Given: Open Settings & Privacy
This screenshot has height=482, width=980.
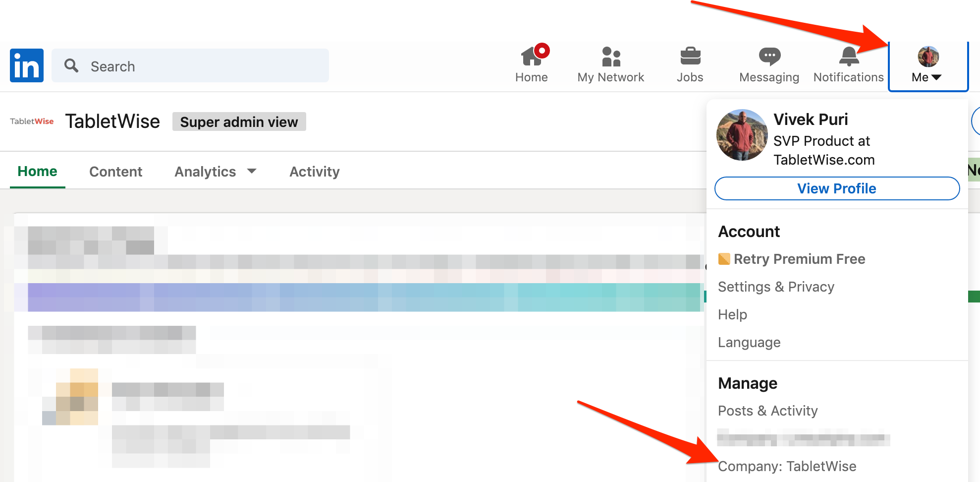Looking at the screenshot, I should 776,287.
